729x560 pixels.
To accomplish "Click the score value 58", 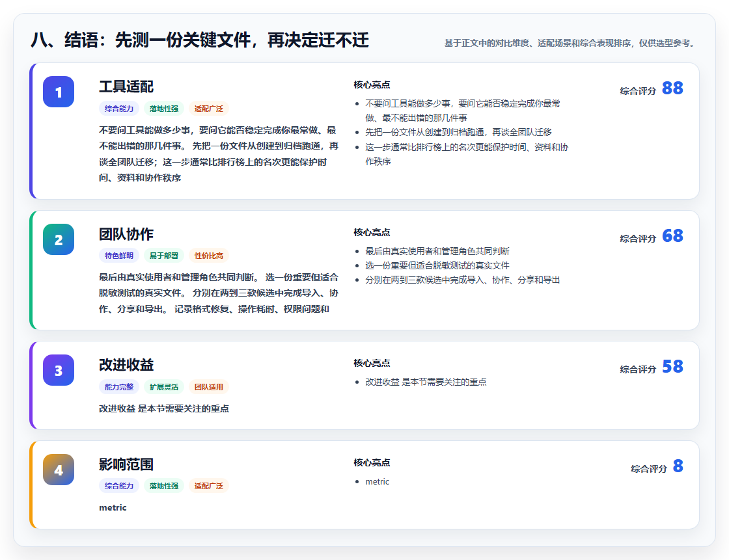I will coord(672,366).
